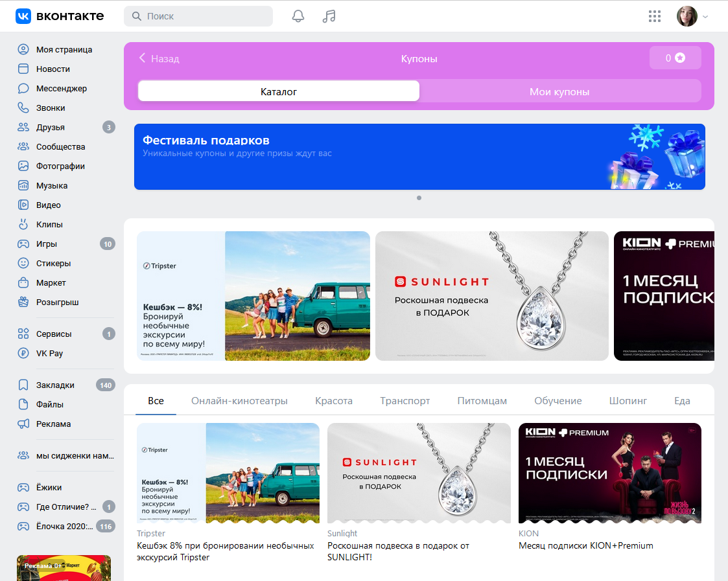The image size is (728, 581).
Task: Open Друзья icon in sidebar
Action: click(x=23, y=127)
